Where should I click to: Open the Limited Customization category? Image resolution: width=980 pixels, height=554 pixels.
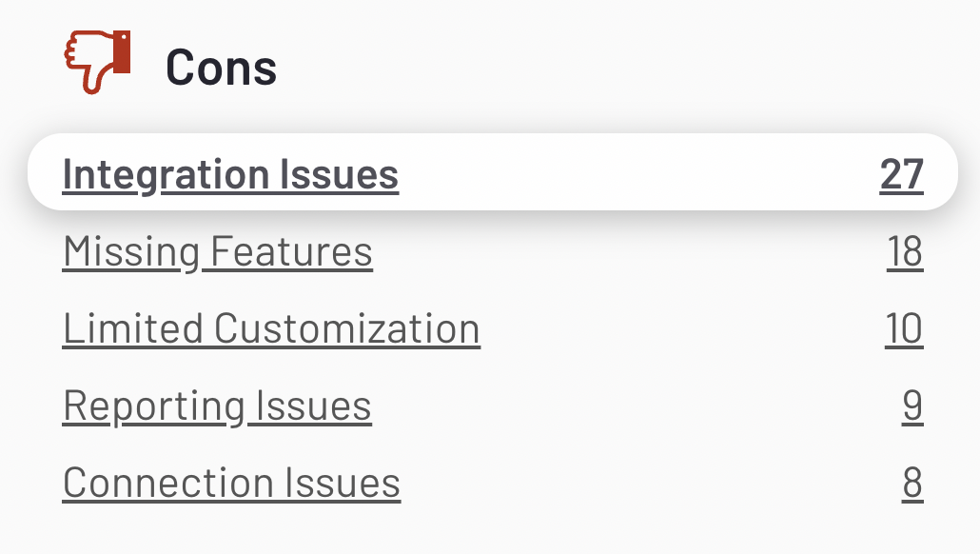click(271, 327)
